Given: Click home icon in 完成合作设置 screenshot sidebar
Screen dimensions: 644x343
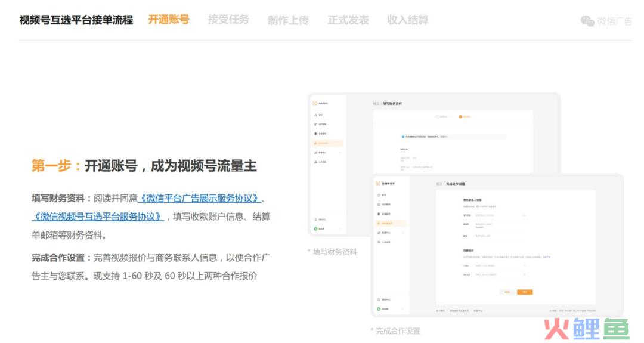Looking at the screenshot, I should pos(379,195).
